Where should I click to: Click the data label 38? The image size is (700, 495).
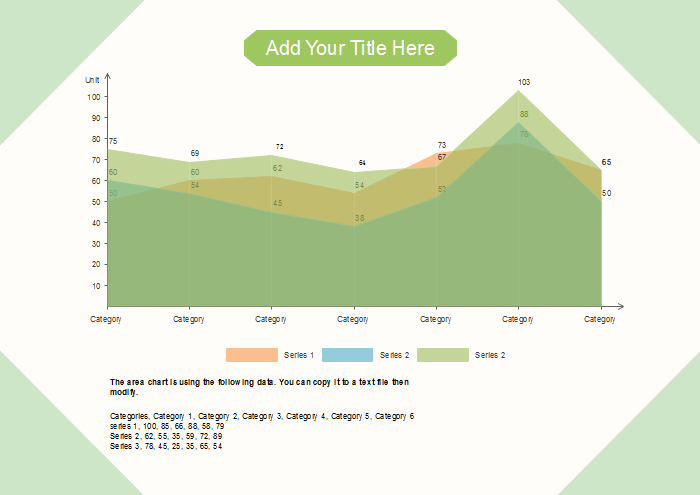pos(359,218)
